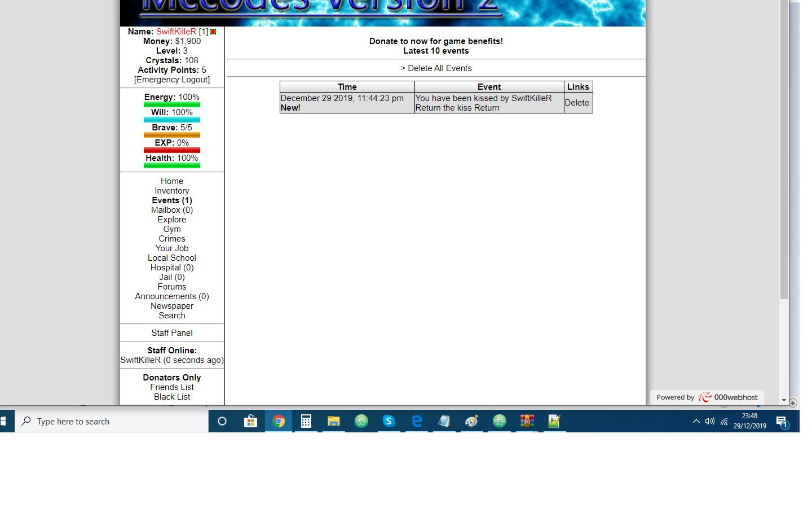Open WinRAR from the taskbar

pyautogui.click(x=527, y=421)
